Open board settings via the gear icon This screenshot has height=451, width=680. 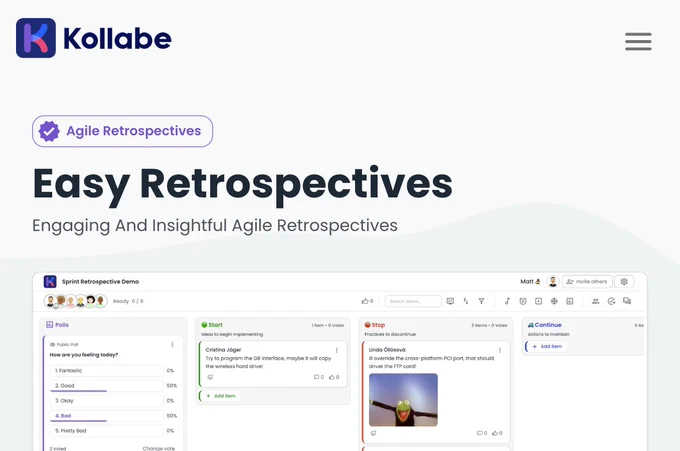coord(624,281)
